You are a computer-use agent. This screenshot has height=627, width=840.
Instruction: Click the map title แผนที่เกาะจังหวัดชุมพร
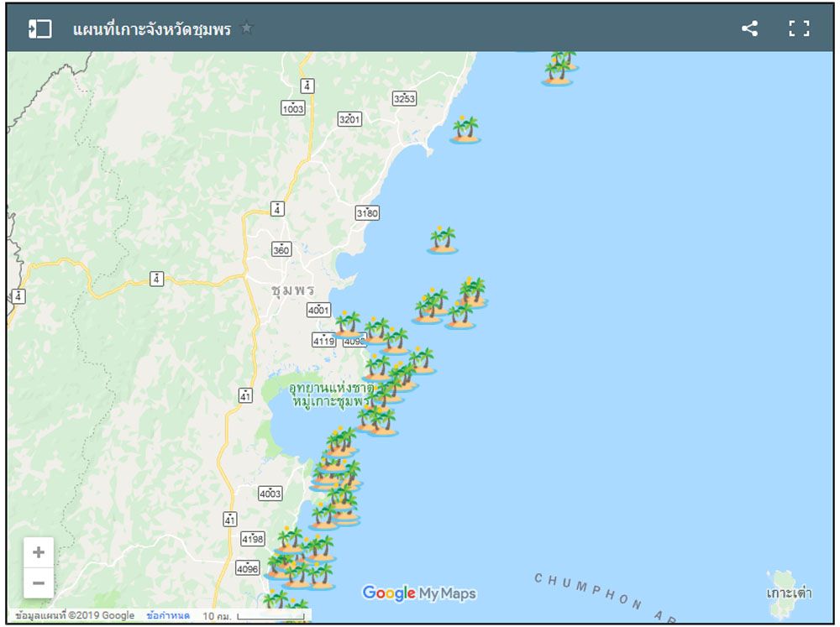[152, 29]
